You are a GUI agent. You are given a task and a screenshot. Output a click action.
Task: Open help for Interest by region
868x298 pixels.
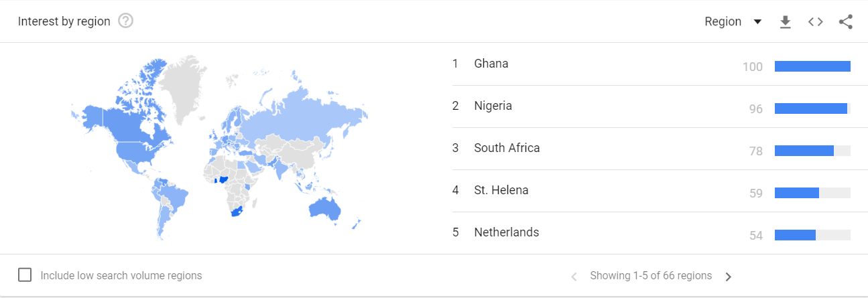[x=125, y=21]
